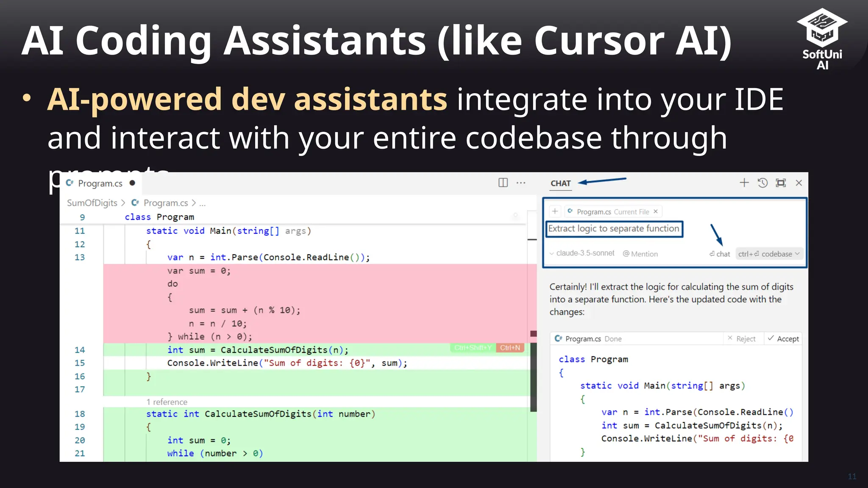Viewport: 868px width, 488px height.
Task: Open the ctrl+enter codebase dropdown
Action: click(769, 254)
